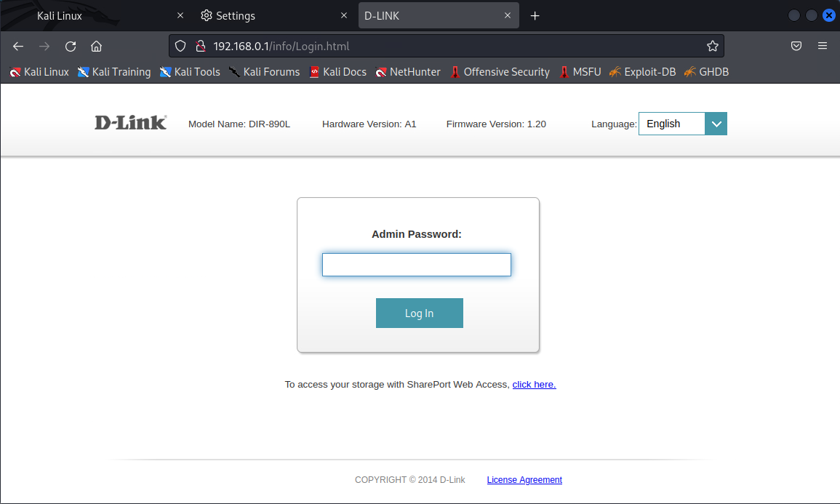Click the forward navigation arrow

pyautogui.click(x=44, y=47)
